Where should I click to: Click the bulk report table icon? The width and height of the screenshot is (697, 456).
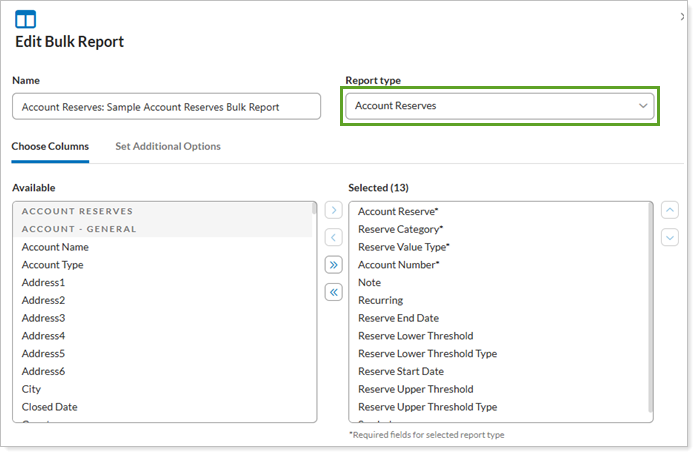click(x=25, y=19)
